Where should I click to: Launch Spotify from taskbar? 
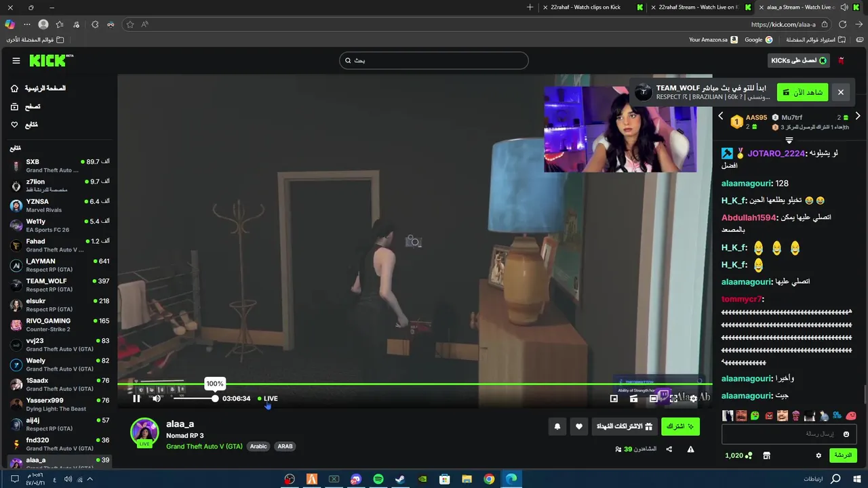(x=378, y=479)
